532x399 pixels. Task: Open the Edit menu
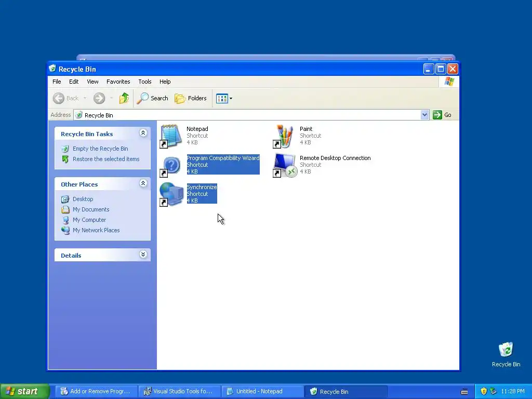(x=74, y=82)
